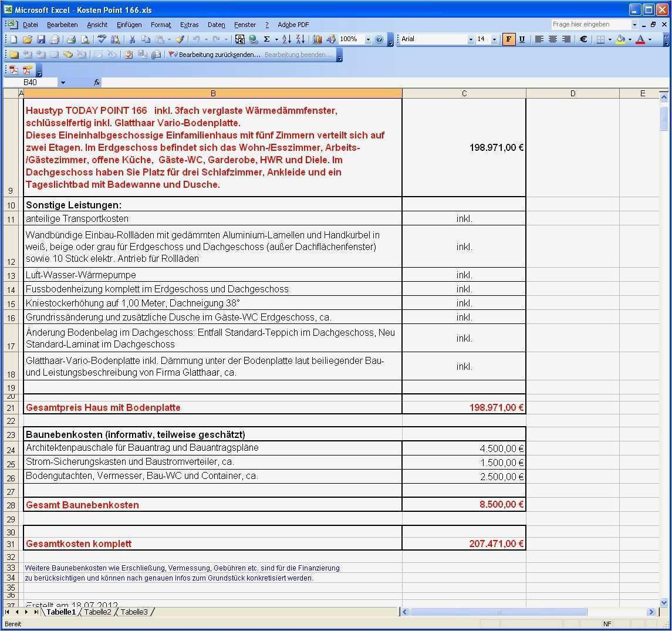
Task: Toggle underline (U) formatting
Action: [x=522, y=39]
